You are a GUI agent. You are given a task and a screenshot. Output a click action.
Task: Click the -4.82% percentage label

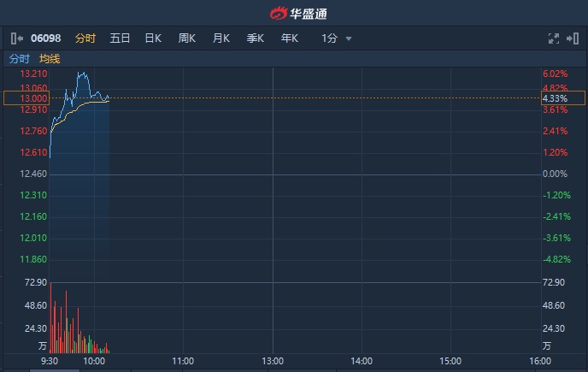(x=556, y=259)
